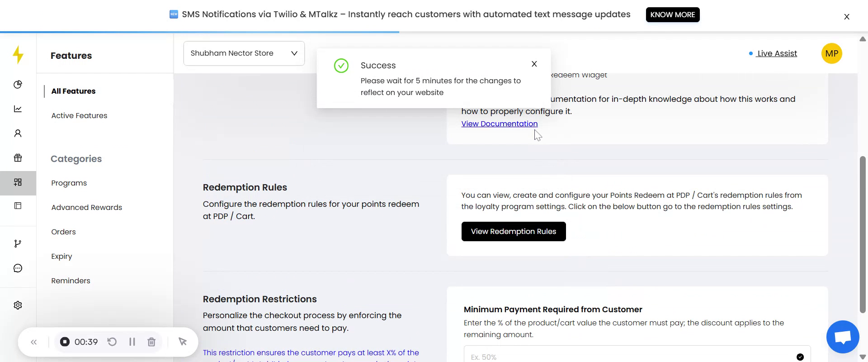
Task: Open the rewards gift icon
Action: click(18, 158)
